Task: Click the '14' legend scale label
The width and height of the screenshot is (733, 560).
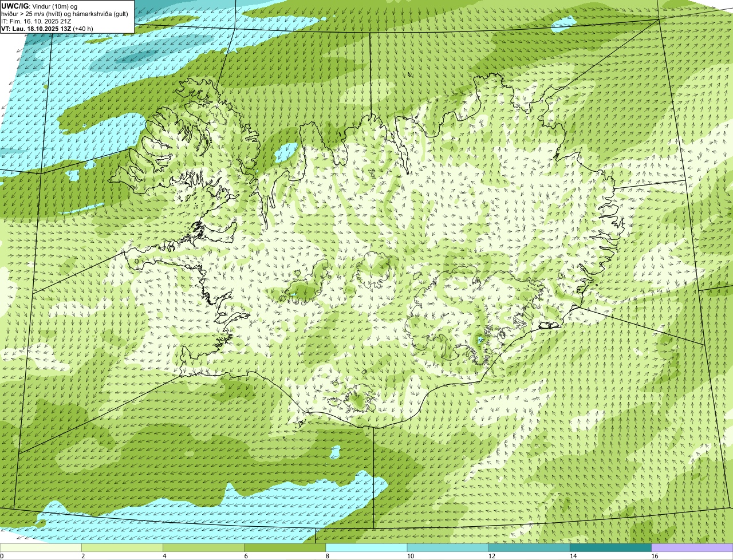Action: pyautogui.click(x=573, y=556)
